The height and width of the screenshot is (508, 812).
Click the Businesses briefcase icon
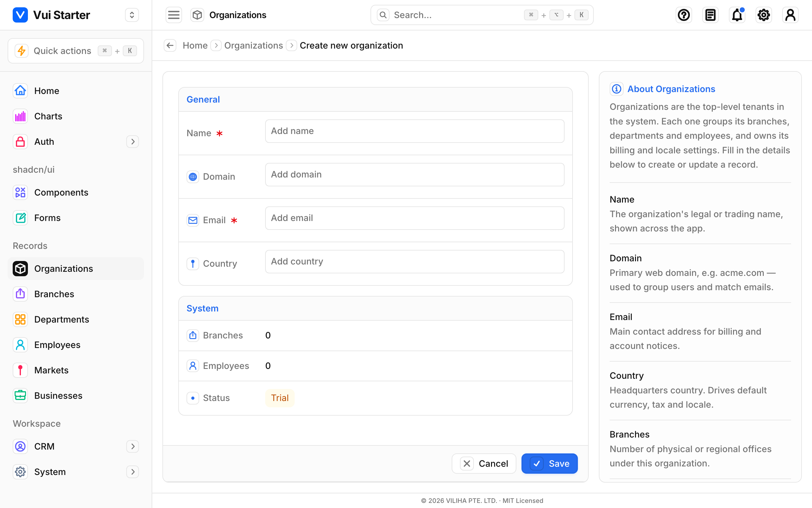[x=20, y=396]
